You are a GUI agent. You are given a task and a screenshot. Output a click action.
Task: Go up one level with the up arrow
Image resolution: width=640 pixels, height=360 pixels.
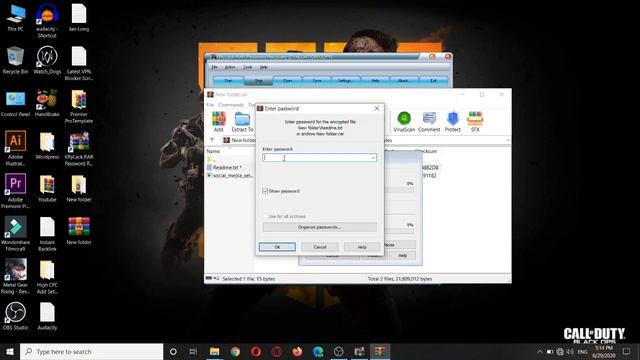(212, 140)
